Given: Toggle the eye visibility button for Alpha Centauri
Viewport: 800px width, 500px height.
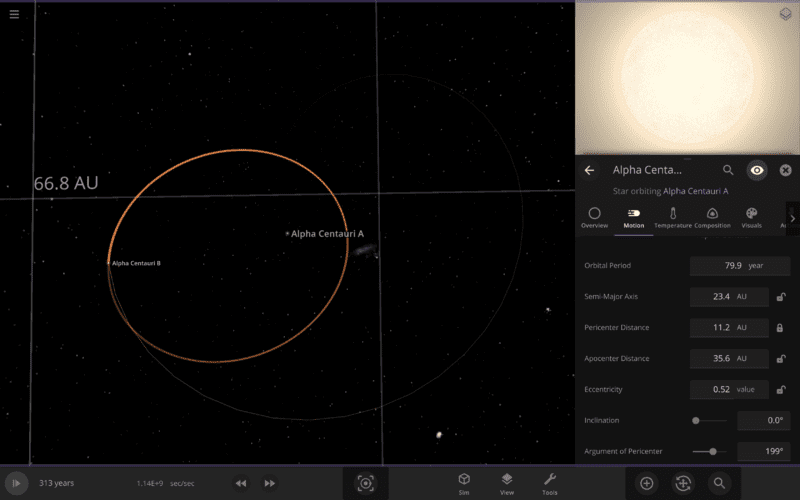Looking at the screenshot, I should 757,171.
